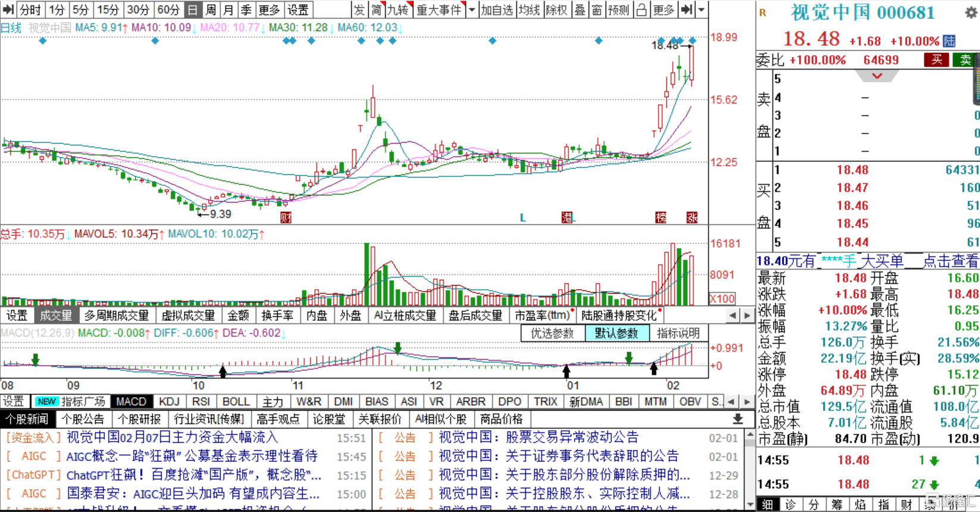Click the 预测 forecast toolbar button
The height and width of the screenshot is (512, 980).
tap(619, 10)
